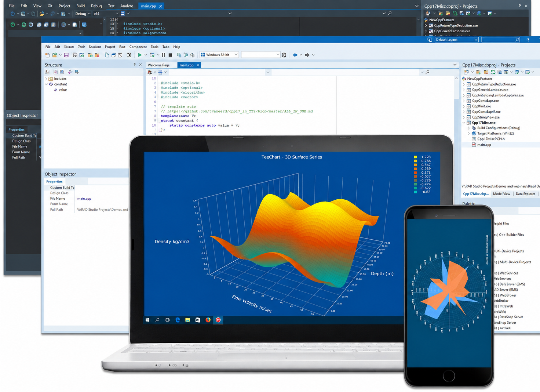The height and width of the screenshot is (392, 540).
Task: Select Cpp17MiscPCH.h in the Projects tree
Action: pyautogui.click(x=491, y=139)
